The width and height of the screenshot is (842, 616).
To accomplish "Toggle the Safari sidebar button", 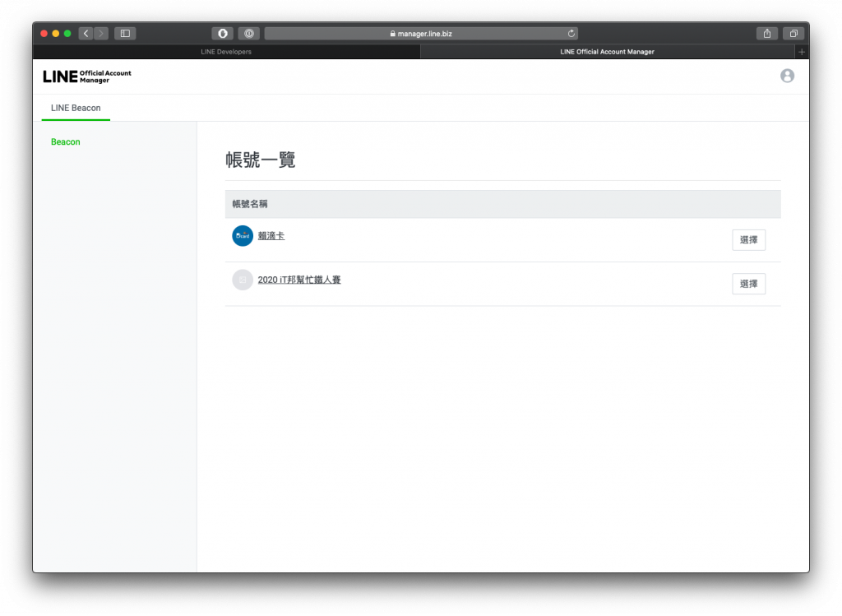I will pos(125,33).
